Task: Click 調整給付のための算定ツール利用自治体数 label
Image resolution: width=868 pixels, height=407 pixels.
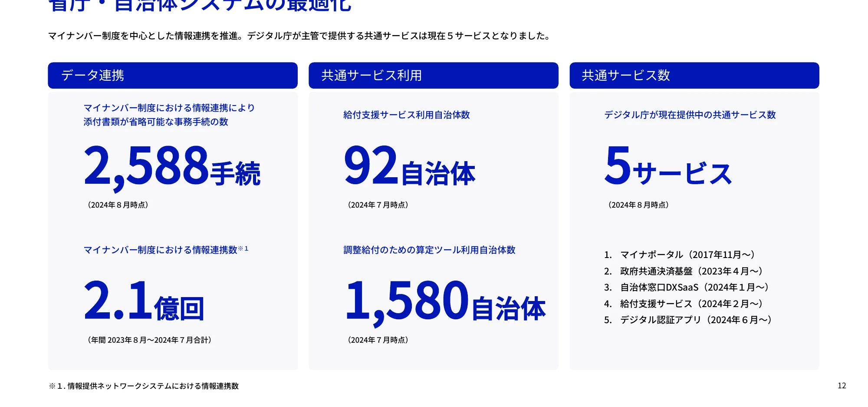Action: click(x=429, y=250)
